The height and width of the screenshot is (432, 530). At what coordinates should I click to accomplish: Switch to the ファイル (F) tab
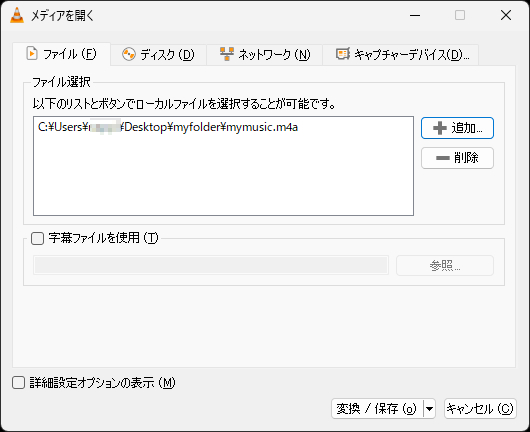point(62,54)
